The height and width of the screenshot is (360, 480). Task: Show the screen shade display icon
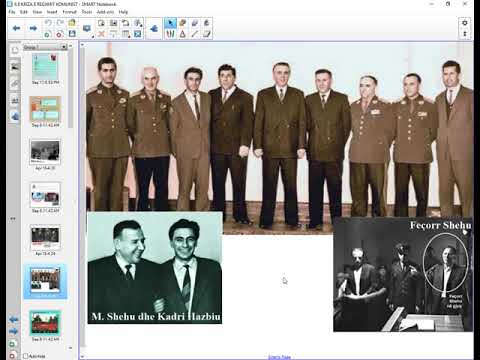click(x=87, y=28)
